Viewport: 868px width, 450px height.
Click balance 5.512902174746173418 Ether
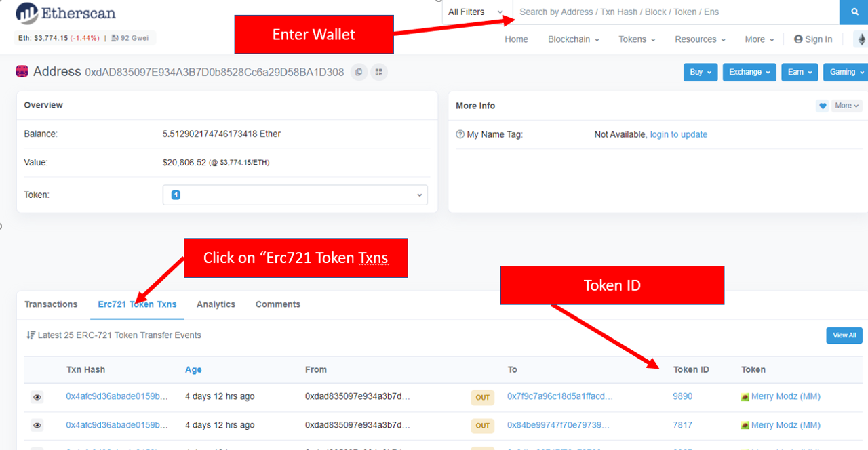[222, 134]
